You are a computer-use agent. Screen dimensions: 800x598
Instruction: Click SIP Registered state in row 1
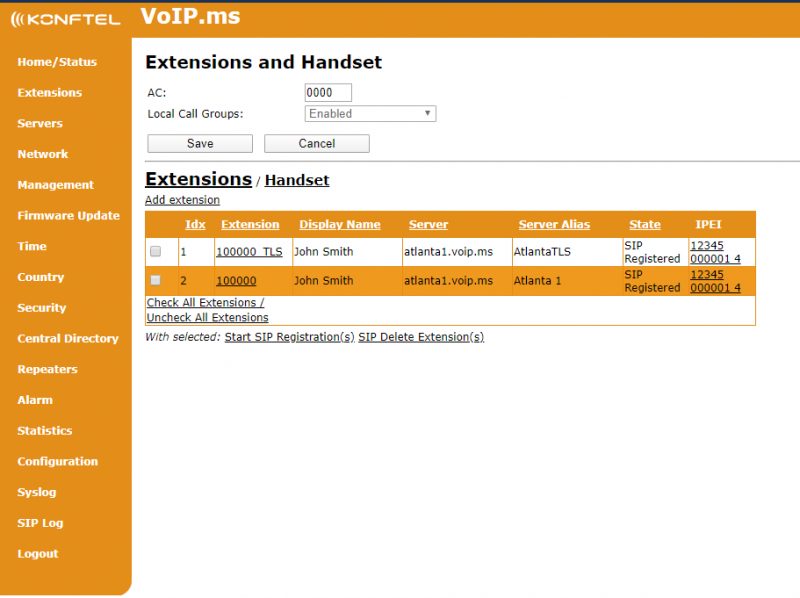(x=652, y=252)
